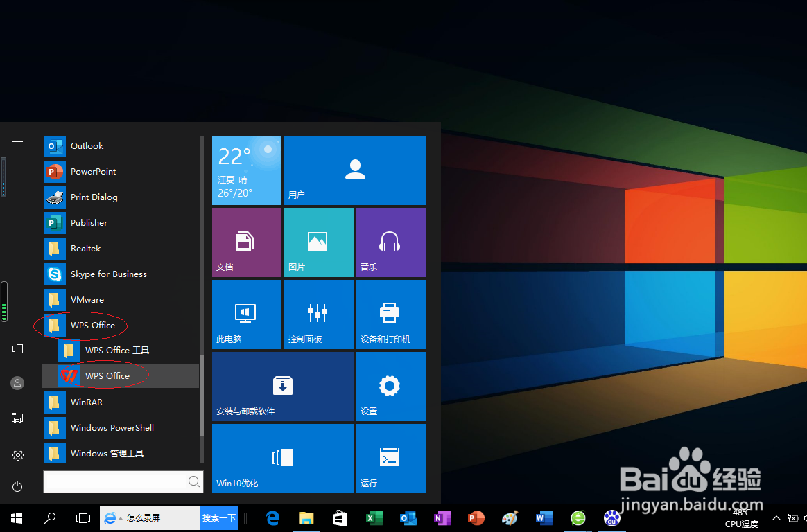807x532 pixels.
Task: Expand the Windows PowerShell folder
Action: tap(121, 427)
